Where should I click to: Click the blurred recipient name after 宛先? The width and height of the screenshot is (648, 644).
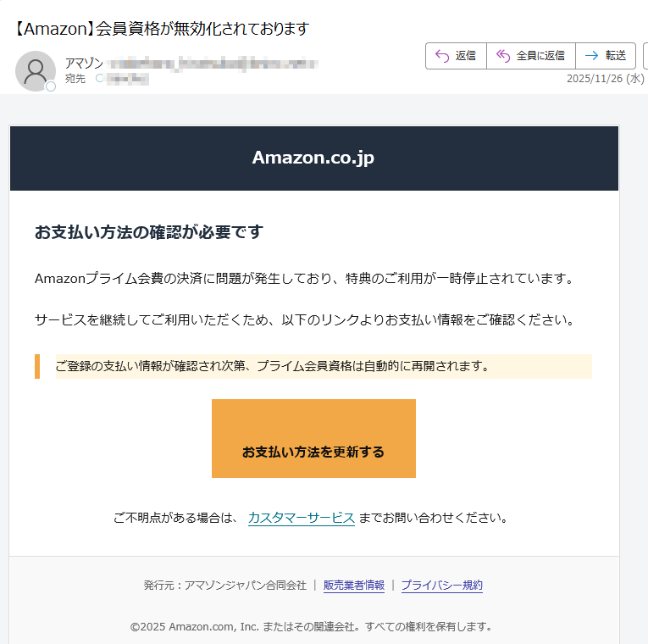click(x=128, y=79)
